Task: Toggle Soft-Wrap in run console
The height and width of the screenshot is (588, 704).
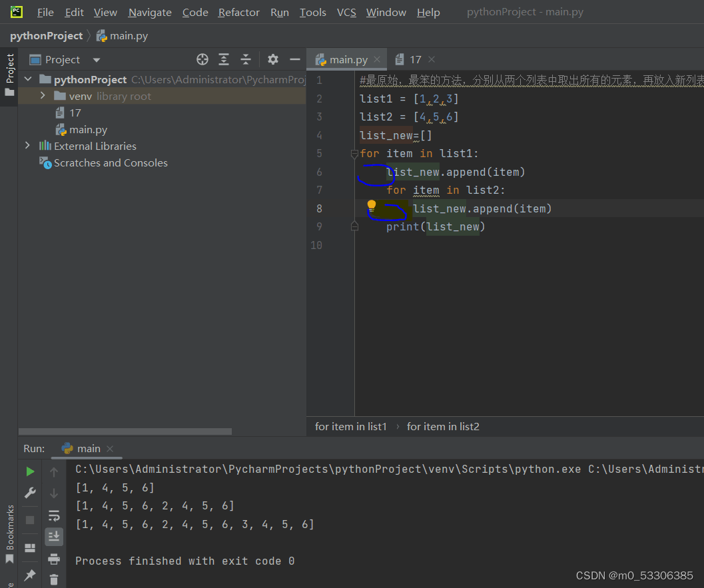Action: click(54, 515)
